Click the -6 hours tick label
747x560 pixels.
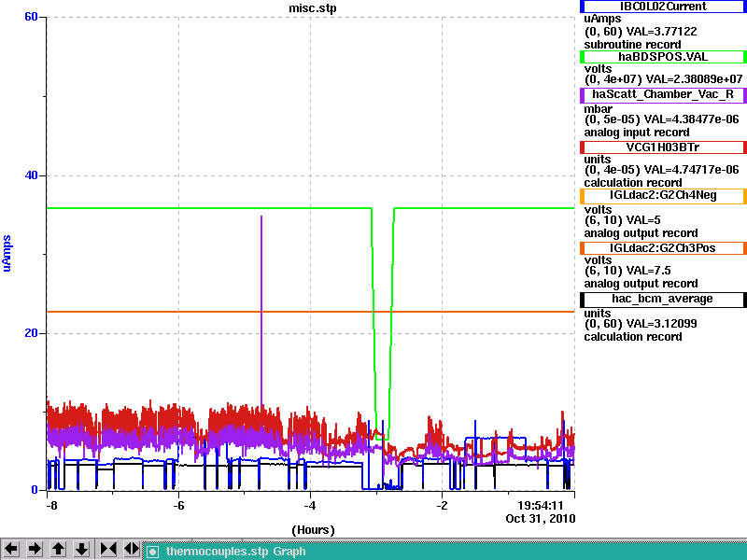178,505
